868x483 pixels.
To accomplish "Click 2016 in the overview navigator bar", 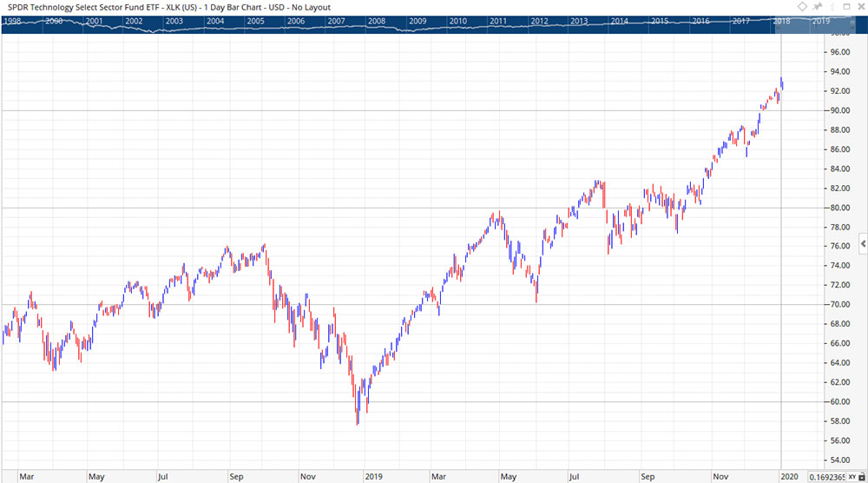I will (700, 21).
